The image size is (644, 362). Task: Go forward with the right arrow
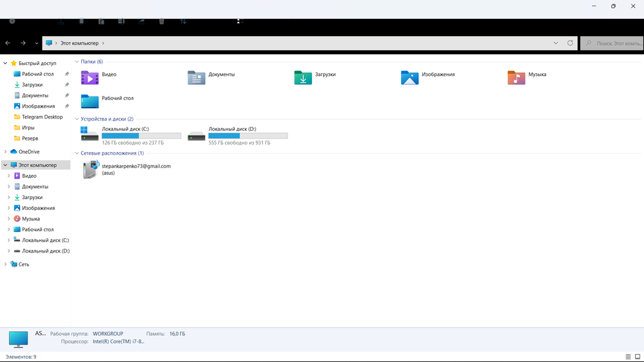point(23,43)
